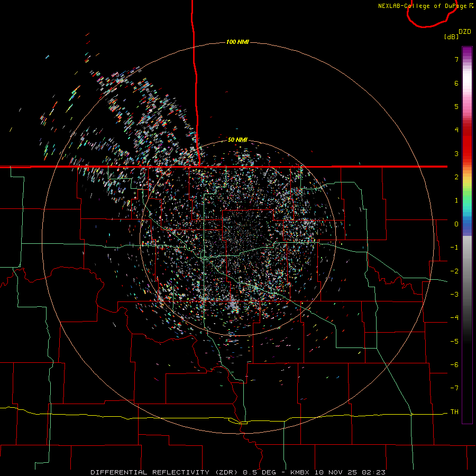Click the "2" tick on color scale

point(456,177)
